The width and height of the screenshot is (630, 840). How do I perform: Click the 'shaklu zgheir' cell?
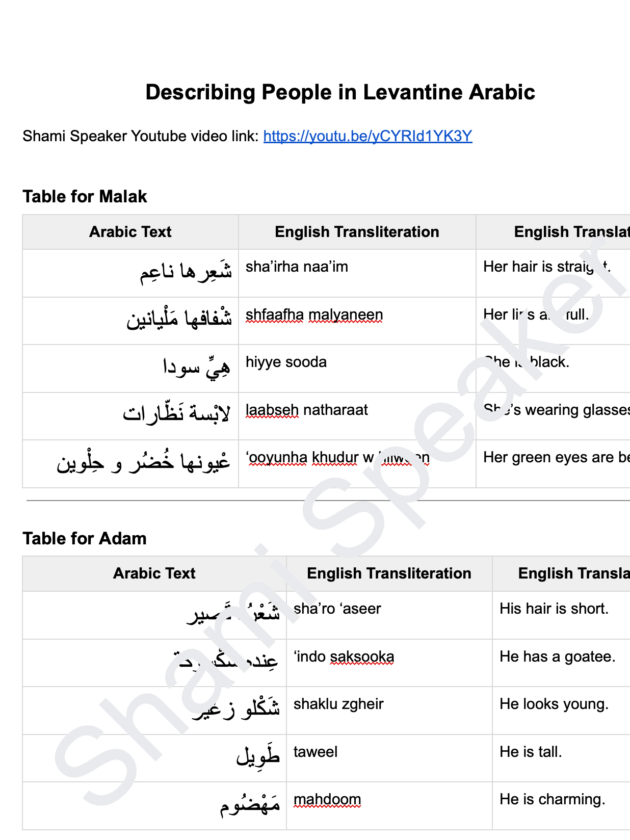click(338, 704)
